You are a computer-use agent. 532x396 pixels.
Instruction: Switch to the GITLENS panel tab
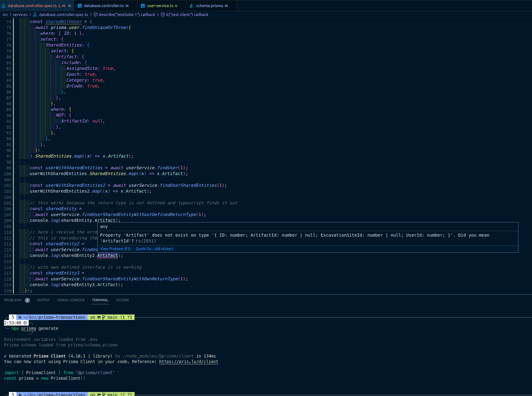click(122, 300)
